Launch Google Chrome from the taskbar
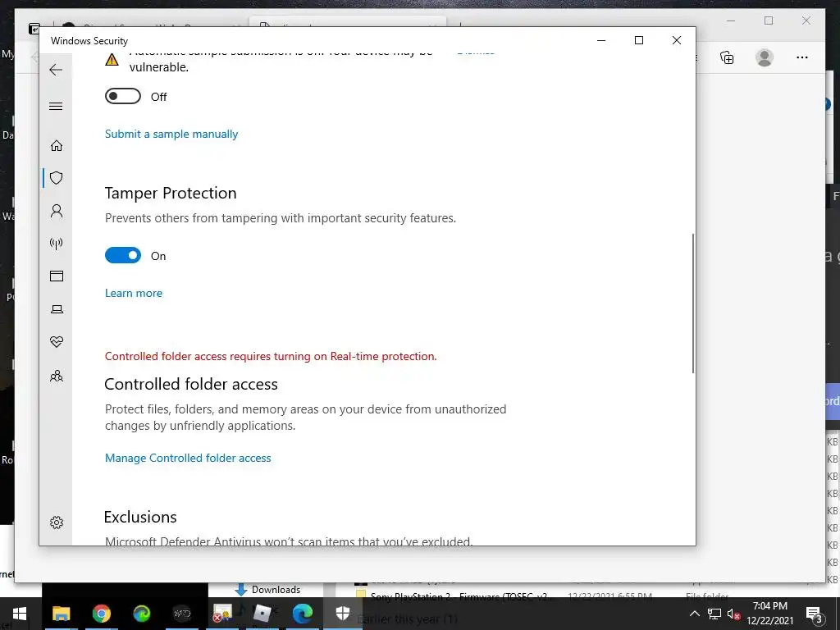840x630 pixels. point(101,614)
